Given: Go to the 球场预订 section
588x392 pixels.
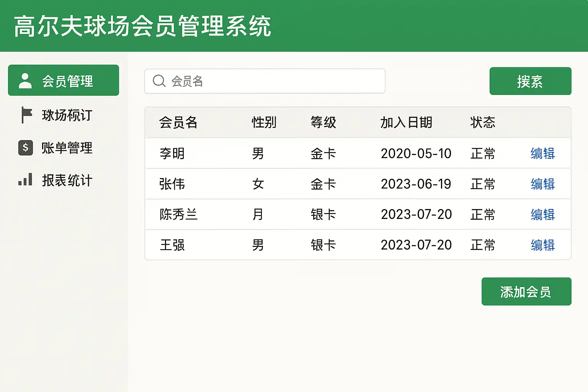Looking at the screenshot, I should (67, 115).
